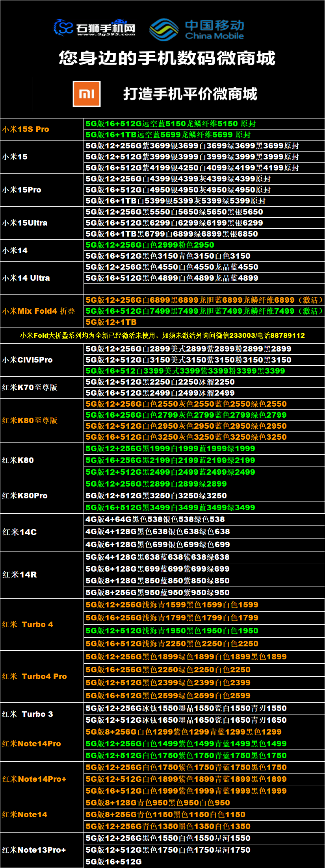Select the heading 您身边的手机数码微商城
Image resolution: width=325 pixels, height=868 pixels.
point(167,58)
